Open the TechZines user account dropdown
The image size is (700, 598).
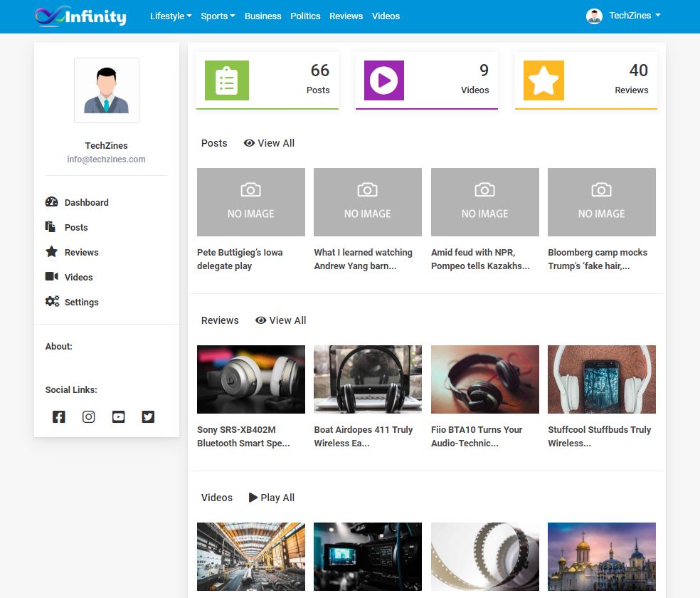pyautogui.click(x=624, y=16)
